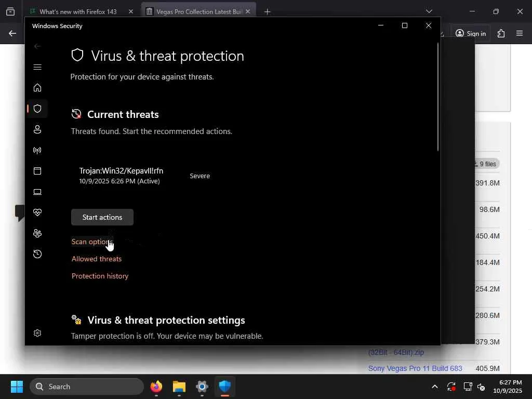This screenshot has width=532, height=399.
Task: Open Windows Security shield on taskbar
Action: (x=224, y=387)
